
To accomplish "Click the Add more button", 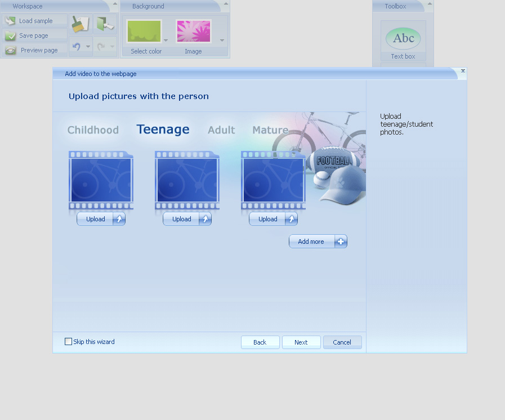I will [318, 242].
